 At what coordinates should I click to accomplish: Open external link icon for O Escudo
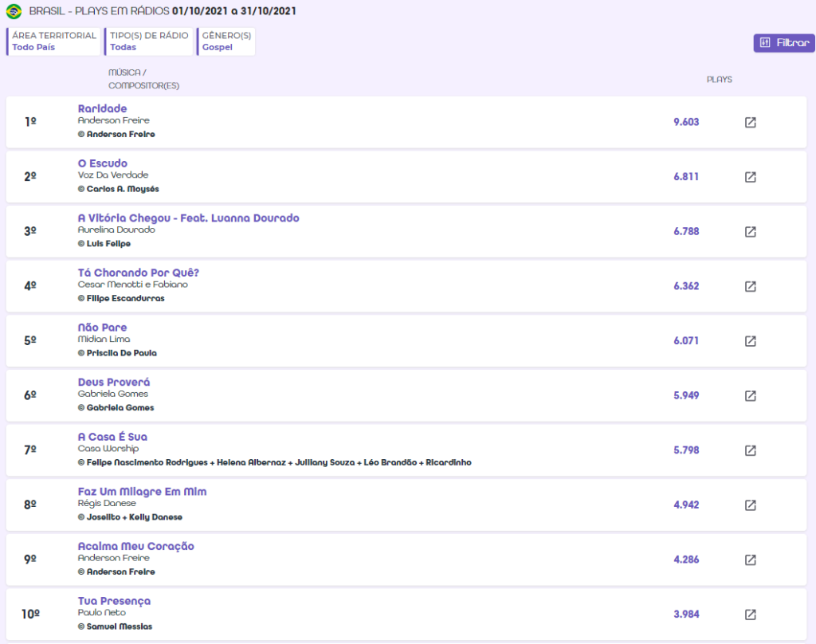pyautogui.click(x=750, y=177)
